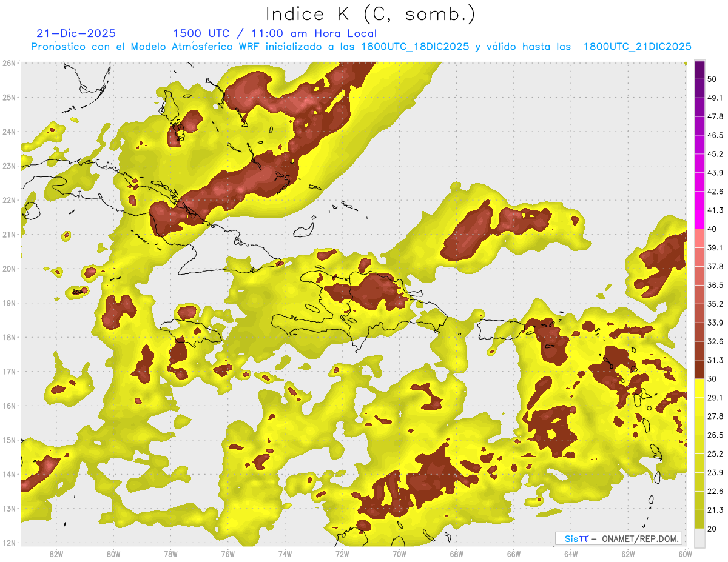Click the magenta swatch between 40 and 41.3

coord(700,219)
